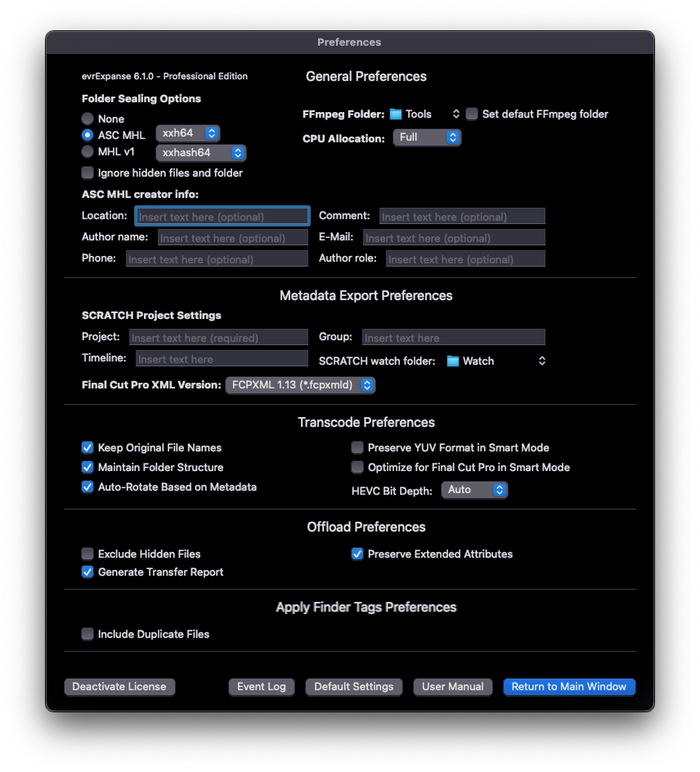
Task: Enable Include Duplicate Files
Action: [87, 634]
